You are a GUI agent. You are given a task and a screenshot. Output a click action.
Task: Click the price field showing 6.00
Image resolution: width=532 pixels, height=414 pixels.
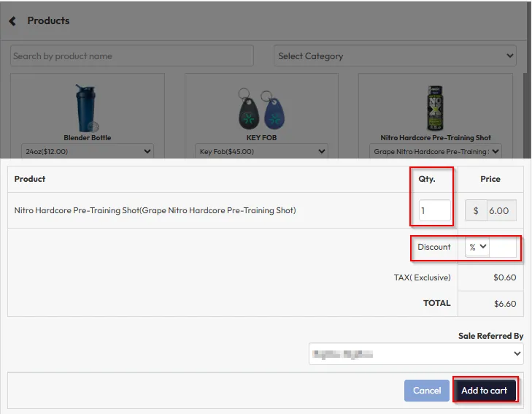(x=501, y=211)
